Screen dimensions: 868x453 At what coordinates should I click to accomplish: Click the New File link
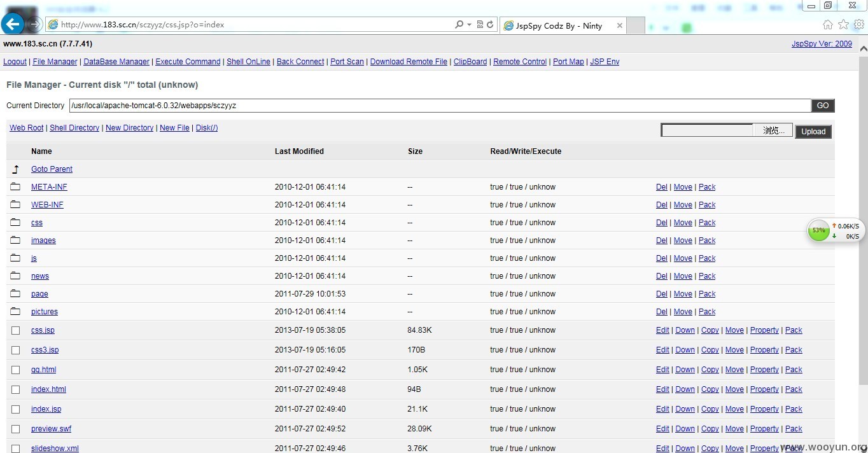(174, 128)
